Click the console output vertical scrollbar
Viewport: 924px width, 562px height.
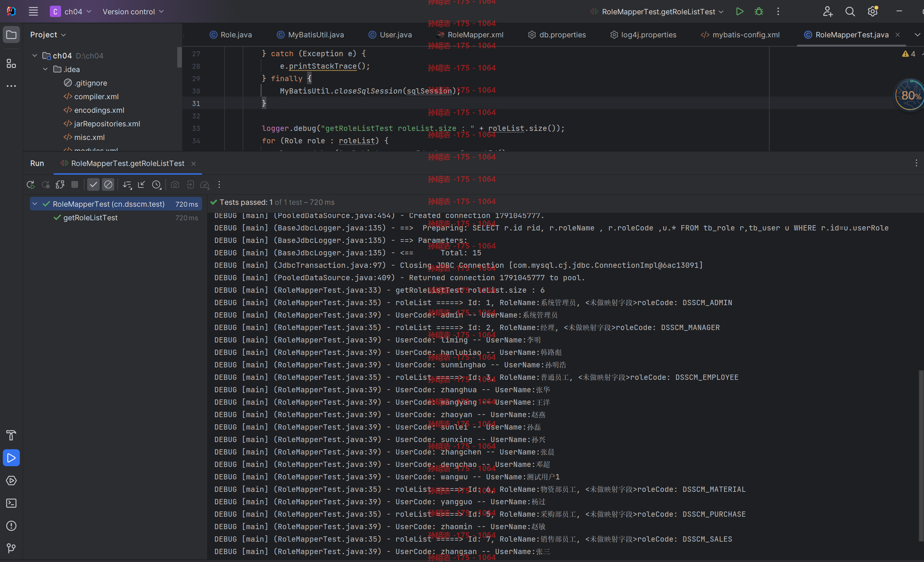921,456
